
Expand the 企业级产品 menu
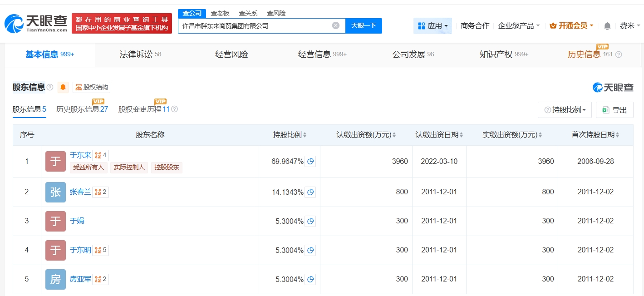coord(519,26)
